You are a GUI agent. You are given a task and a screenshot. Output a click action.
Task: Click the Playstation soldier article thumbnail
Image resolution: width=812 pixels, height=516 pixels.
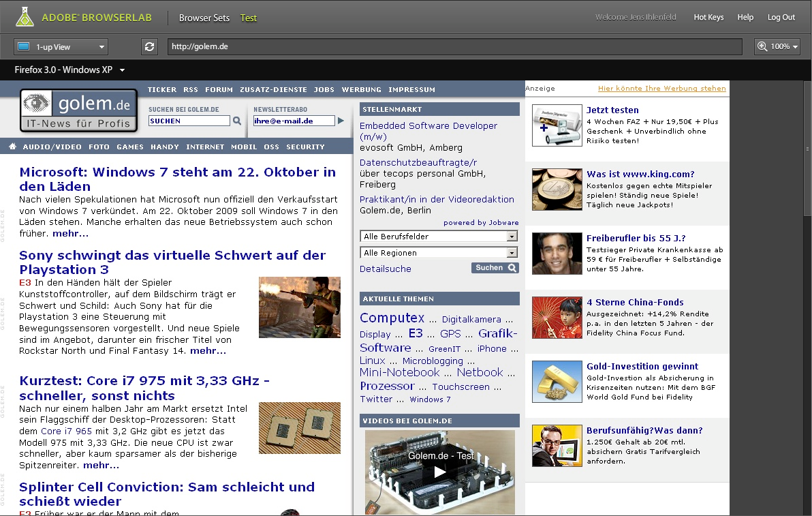point(300,307)
